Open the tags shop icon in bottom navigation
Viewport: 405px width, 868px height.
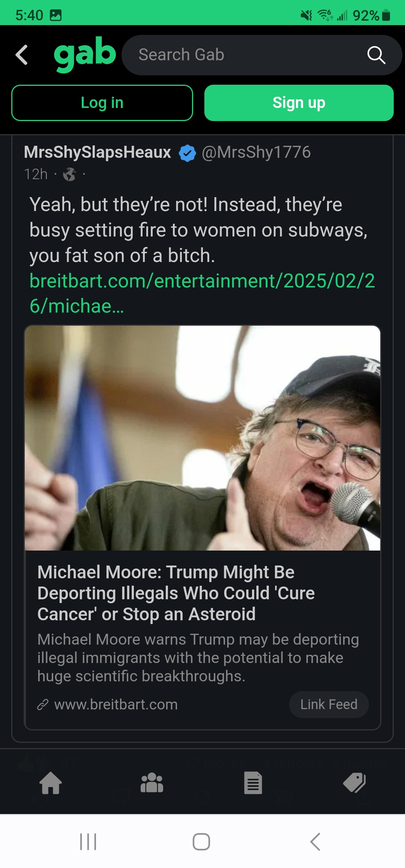pos(354,783)
